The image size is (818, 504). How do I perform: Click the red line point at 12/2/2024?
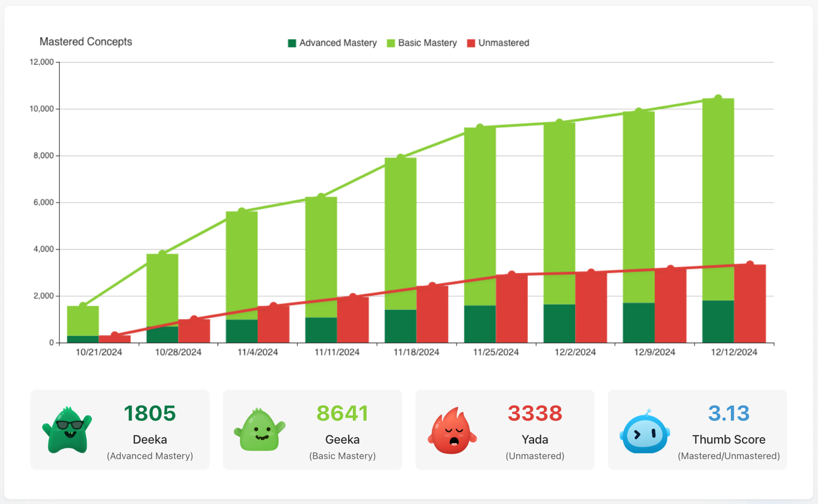point(591,273)
